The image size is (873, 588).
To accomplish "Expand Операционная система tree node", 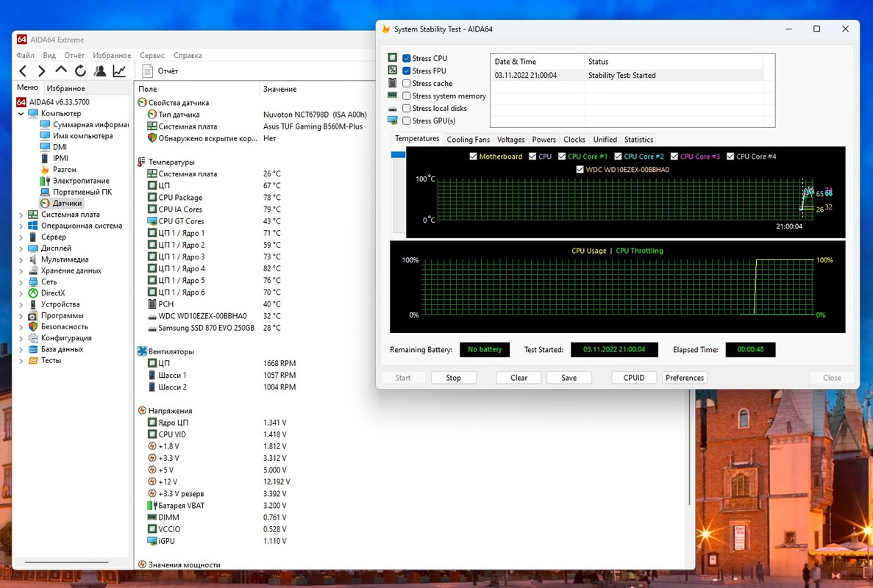I will click(x=21, y=226).
